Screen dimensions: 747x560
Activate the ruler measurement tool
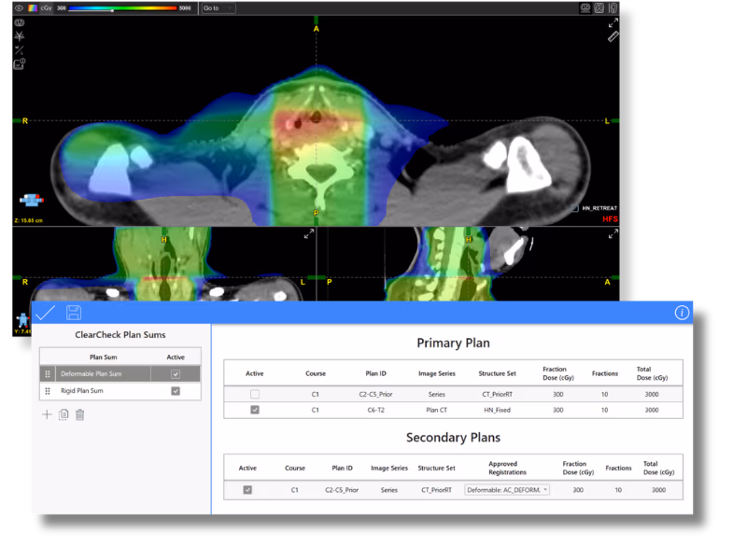click(x=613, y=36)
